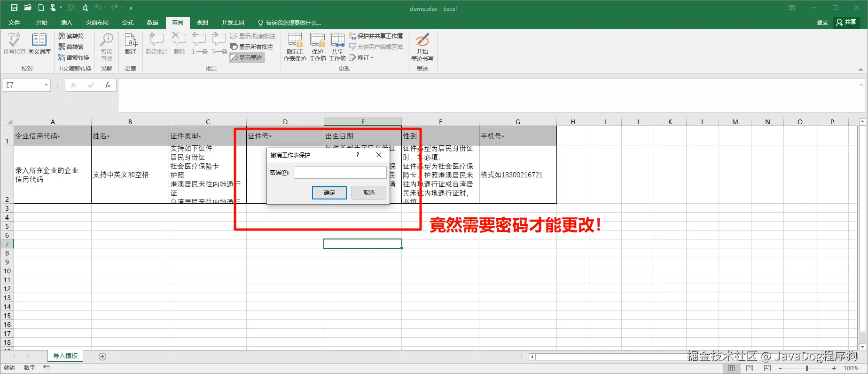
Task: Click 确定 (OK) in the unprotect dialog
Action: point(329,192)
